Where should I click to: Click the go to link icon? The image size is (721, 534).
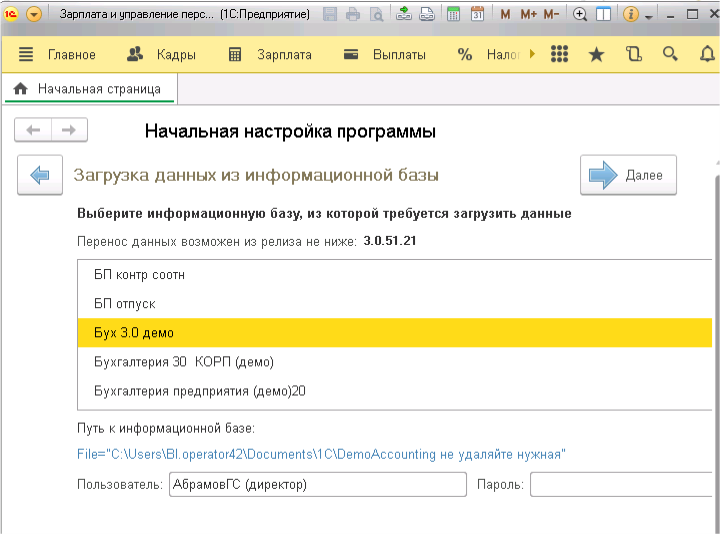(427, 14)
